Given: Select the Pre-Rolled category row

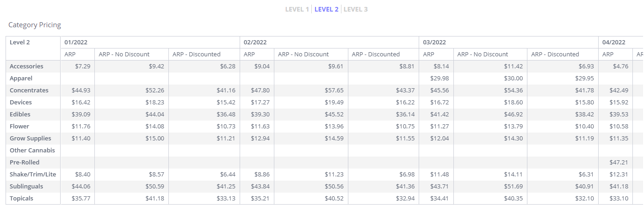Looking at the screenshot, I should 25,163.
